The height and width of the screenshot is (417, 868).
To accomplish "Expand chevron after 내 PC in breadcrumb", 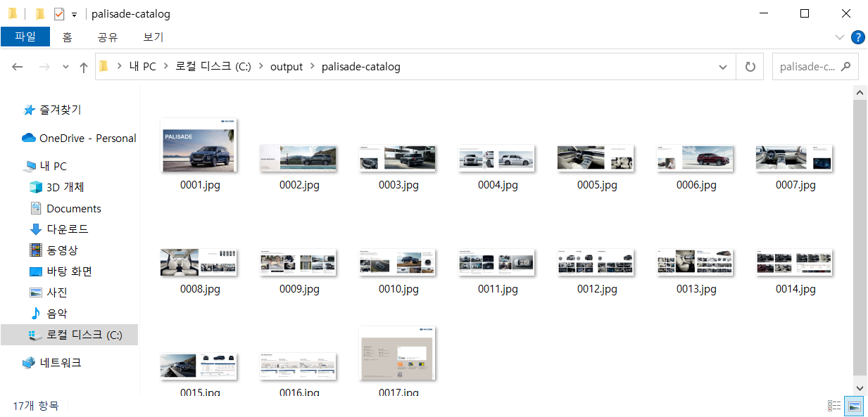I will coord(166,67).
